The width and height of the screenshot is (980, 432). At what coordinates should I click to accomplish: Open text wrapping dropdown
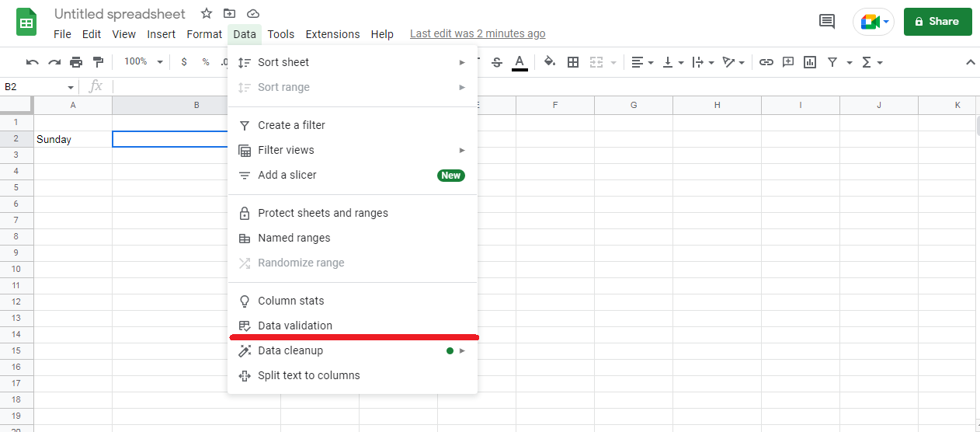point(703,62)
